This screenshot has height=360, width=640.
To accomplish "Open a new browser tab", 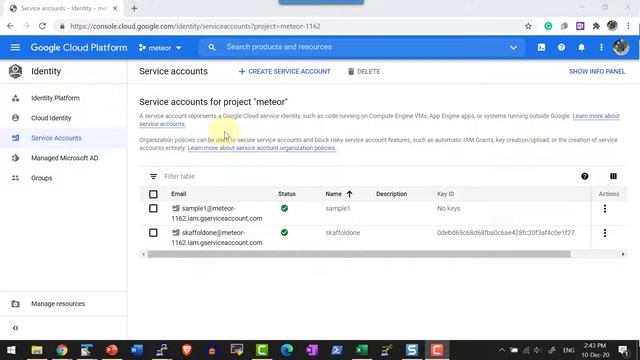I will coord(134,8).
